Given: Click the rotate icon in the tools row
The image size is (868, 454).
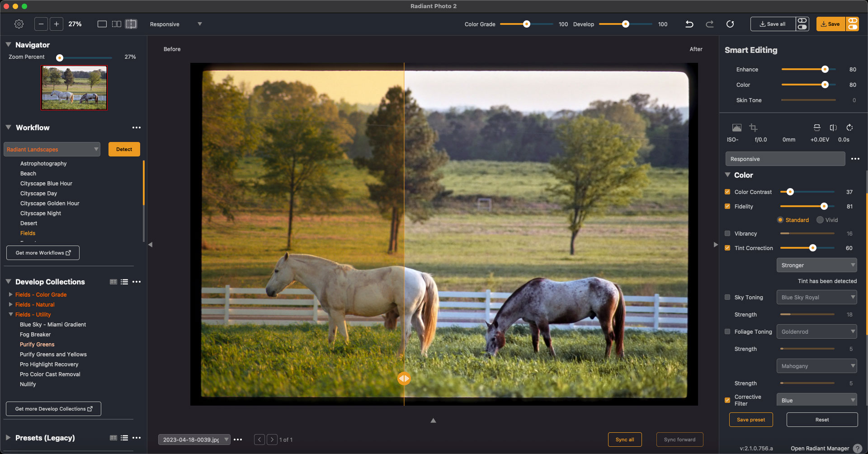Looking at the screenshot, I should [x=849, y=128].
